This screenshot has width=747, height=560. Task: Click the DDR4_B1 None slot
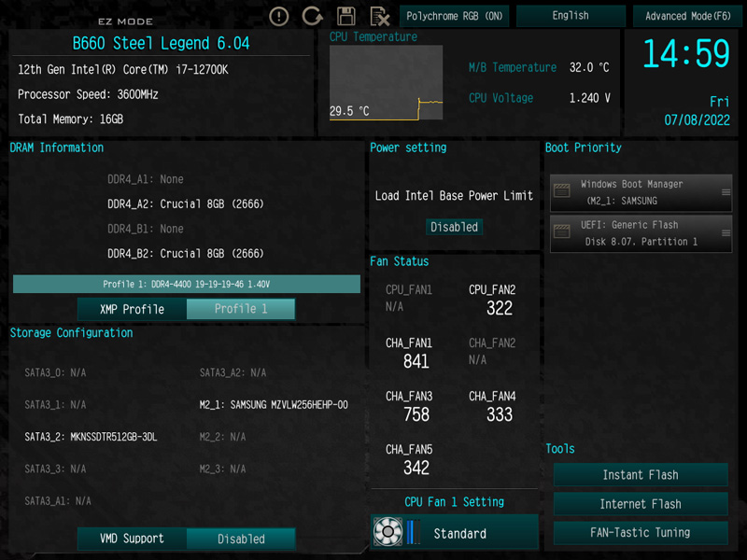coord(146,229)
